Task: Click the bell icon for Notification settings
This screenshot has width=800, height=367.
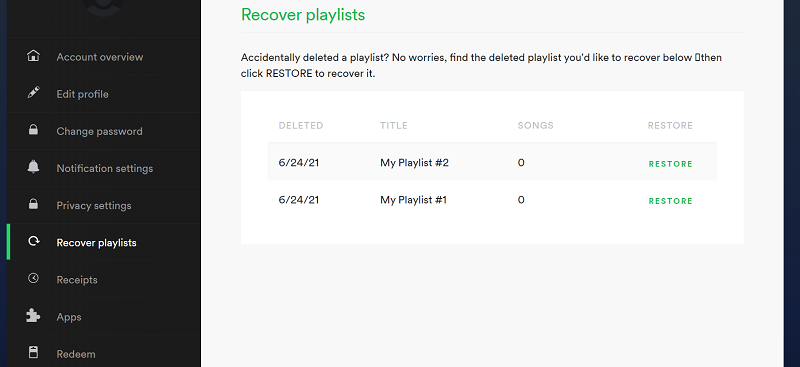Action: 33,167
